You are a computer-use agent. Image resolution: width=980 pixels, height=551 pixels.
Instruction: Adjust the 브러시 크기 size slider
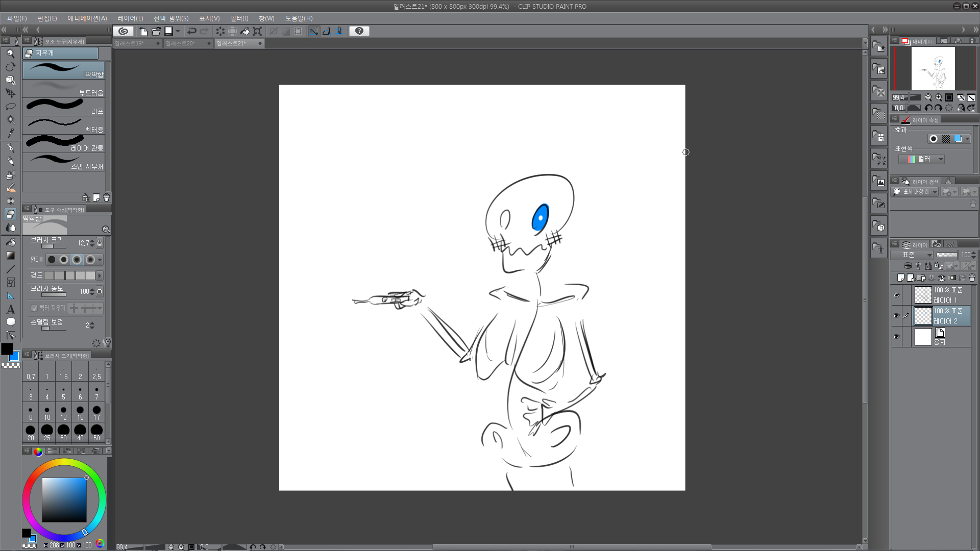(x=54, y=246)
